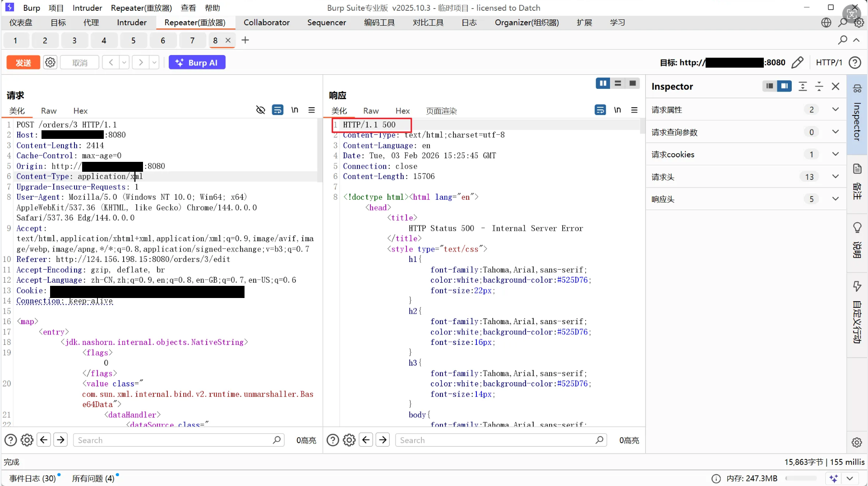Viewport: 868px width, 486px height.
Task: Open back history dropdown arrow
Action: click(124, 62)
